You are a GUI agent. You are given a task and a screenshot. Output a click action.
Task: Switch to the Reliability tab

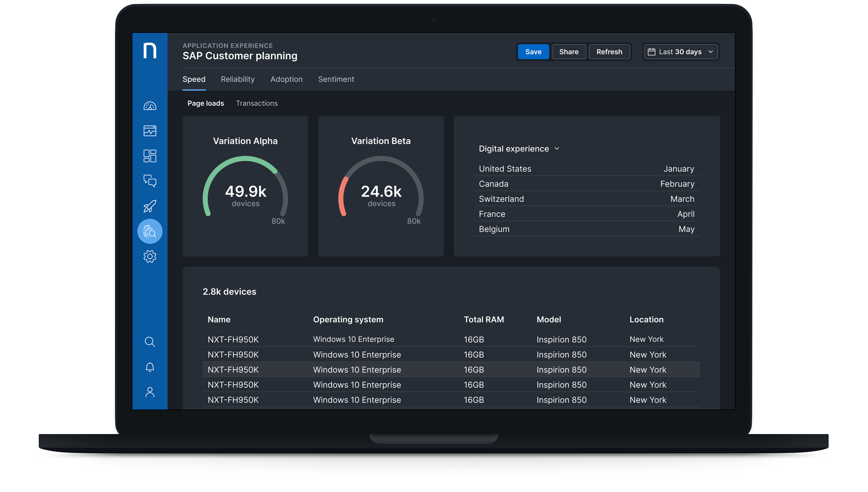coord(238,79)
